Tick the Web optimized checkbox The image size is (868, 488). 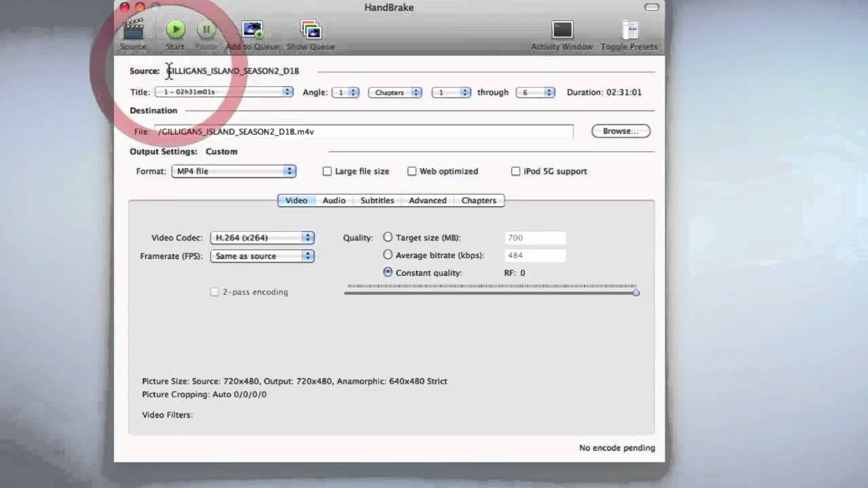412,171
